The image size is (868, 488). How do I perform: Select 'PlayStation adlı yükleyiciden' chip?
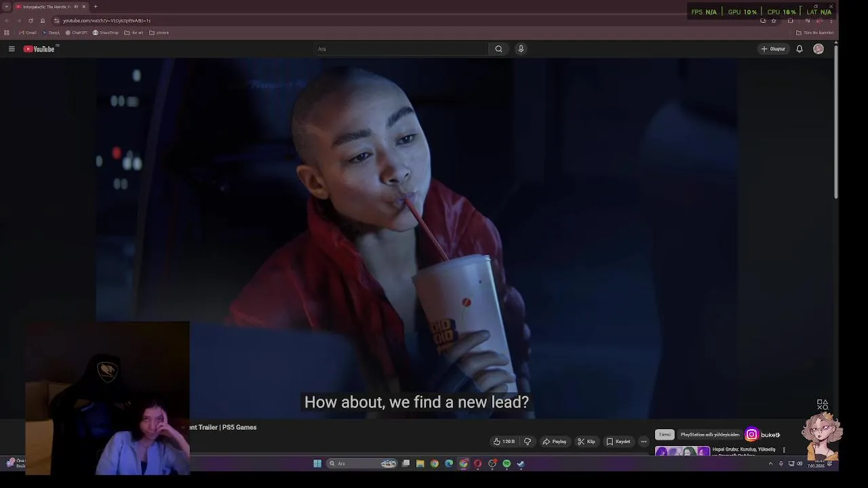pos(710,434)
